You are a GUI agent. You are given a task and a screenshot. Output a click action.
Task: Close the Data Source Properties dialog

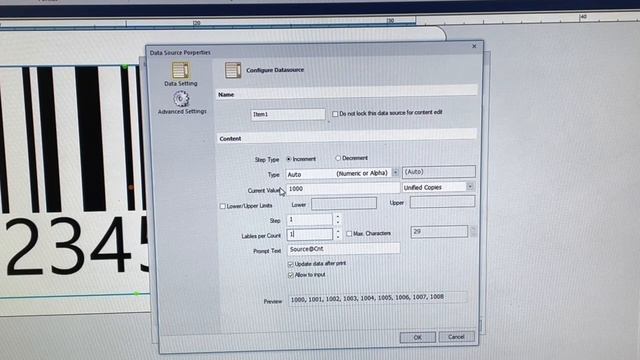474,46
